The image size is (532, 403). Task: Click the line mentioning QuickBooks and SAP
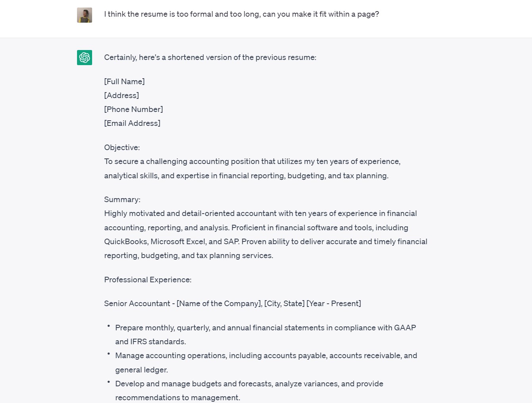click(x=266, y=242)
